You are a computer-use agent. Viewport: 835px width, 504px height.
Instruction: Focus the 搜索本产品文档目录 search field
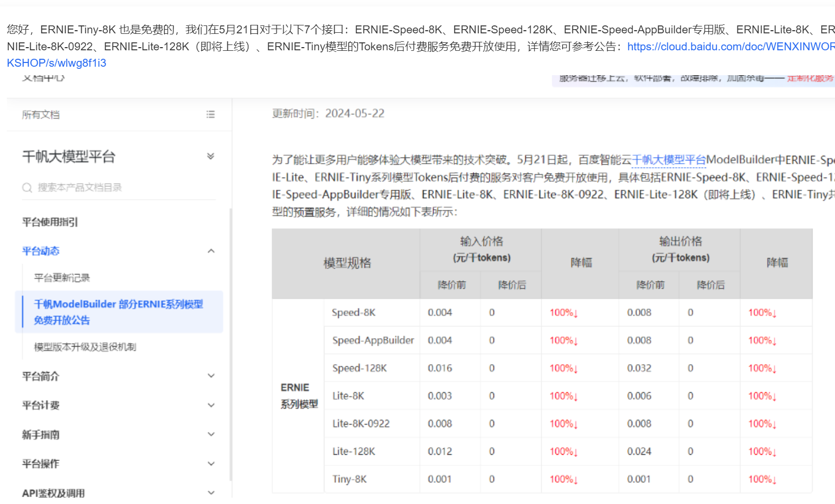tap(119, 187)
